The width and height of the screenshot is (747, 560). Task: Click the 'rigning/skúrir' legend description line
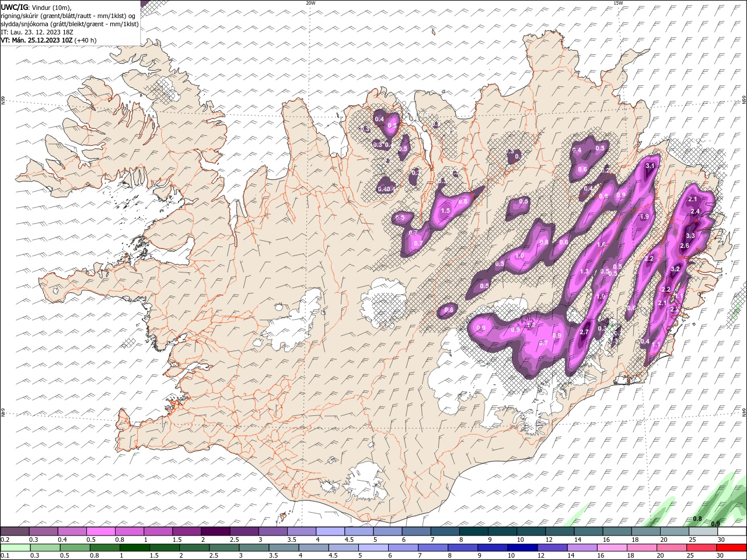pyautogui.click(x=68, y=16)
